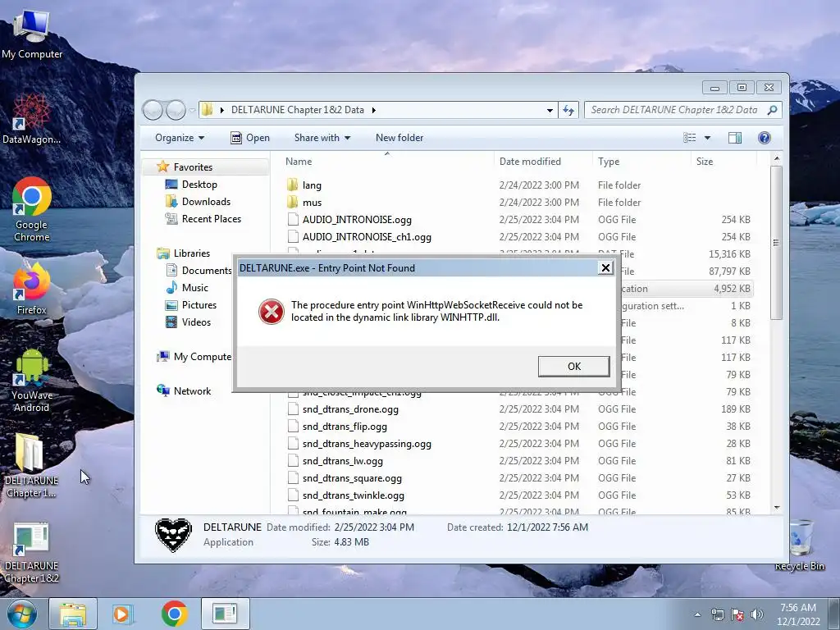Select Documents library
840x630 pixels.
[199, 270]
